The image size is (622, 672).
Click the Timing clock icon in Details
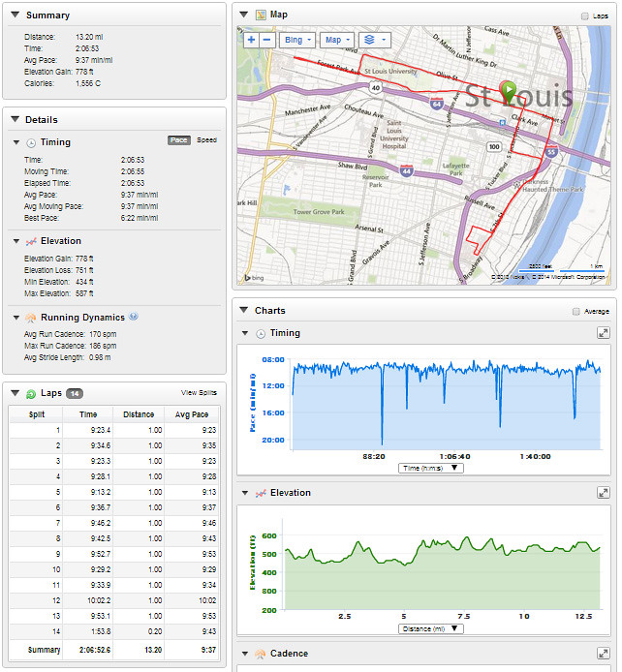point(31,142)
